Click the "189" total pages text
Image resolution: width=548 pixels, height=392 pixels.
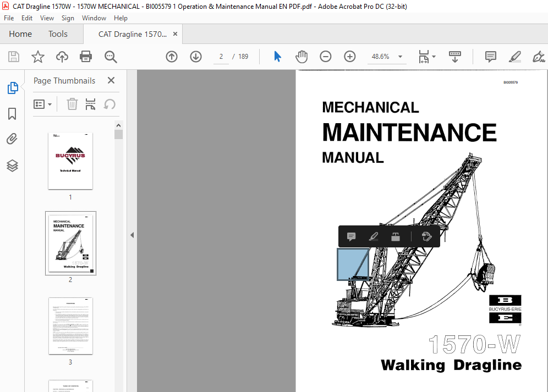coord(243,57)
